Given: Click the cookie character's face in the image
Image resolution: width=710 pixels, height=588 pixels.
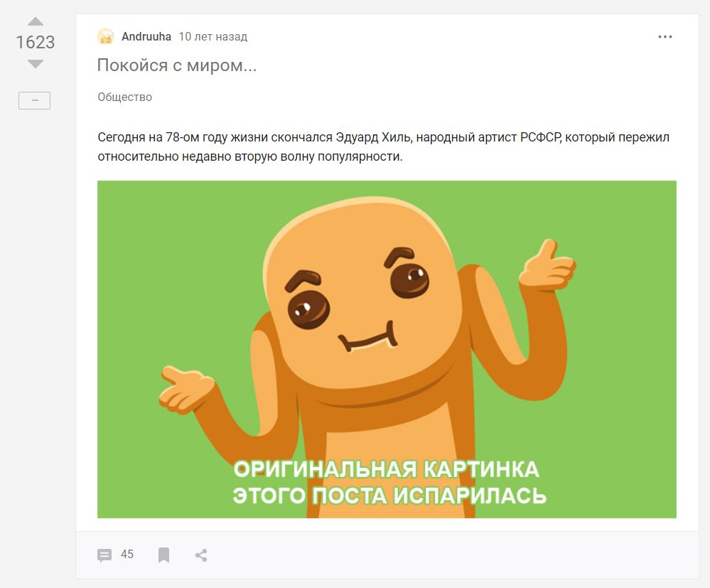Looking at the screenshot, I should pyautogui.click(x=362, y=294).
